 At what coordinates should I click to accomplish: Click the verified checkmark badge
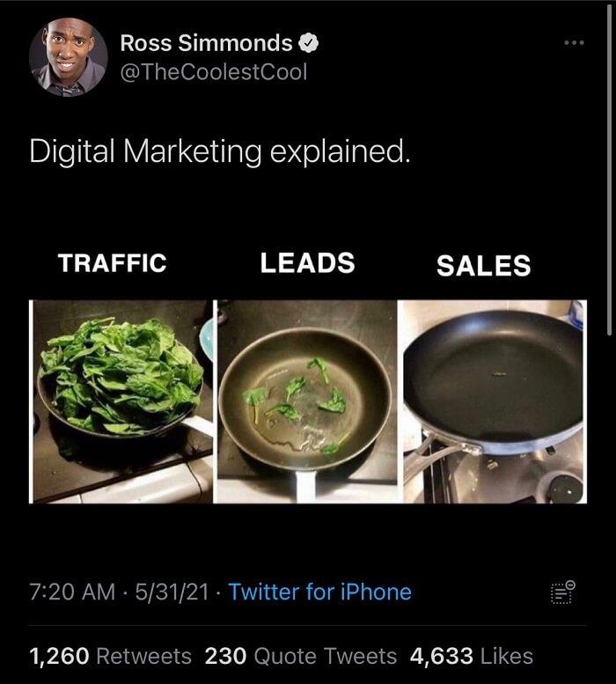pos(309,43)
